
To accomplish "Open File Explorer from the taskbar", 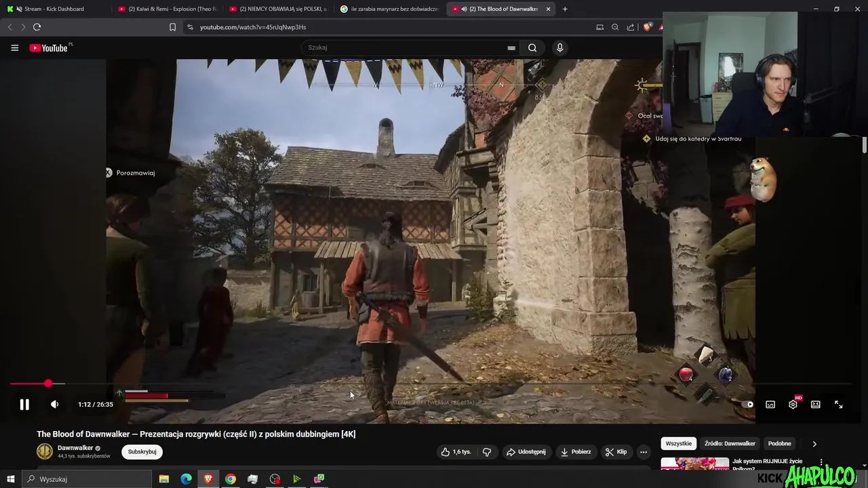I will 164,479.
